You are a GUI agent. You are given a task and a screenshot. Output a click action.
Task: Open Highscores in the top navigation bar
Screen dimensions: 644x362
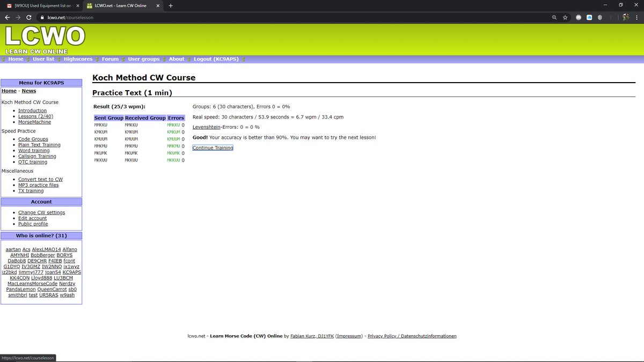coord(78,59)
